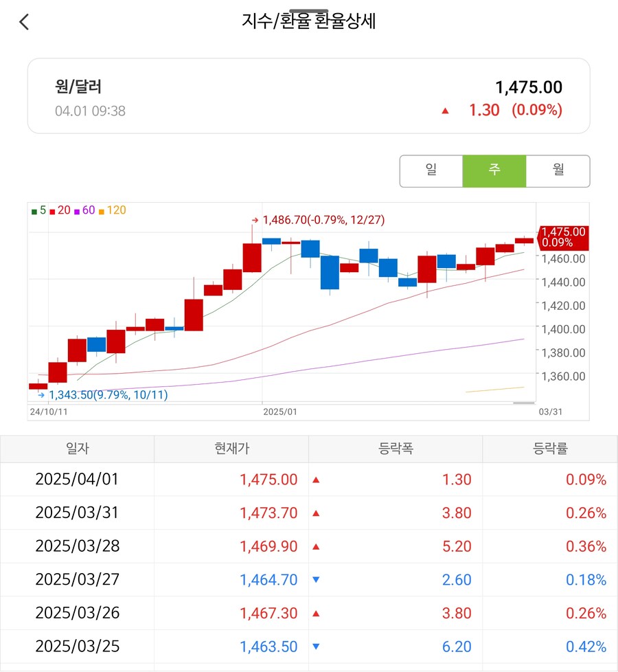Keep the 주 (weekly) tab selected
The image size is (618, 672).
(x=494, y=171)
